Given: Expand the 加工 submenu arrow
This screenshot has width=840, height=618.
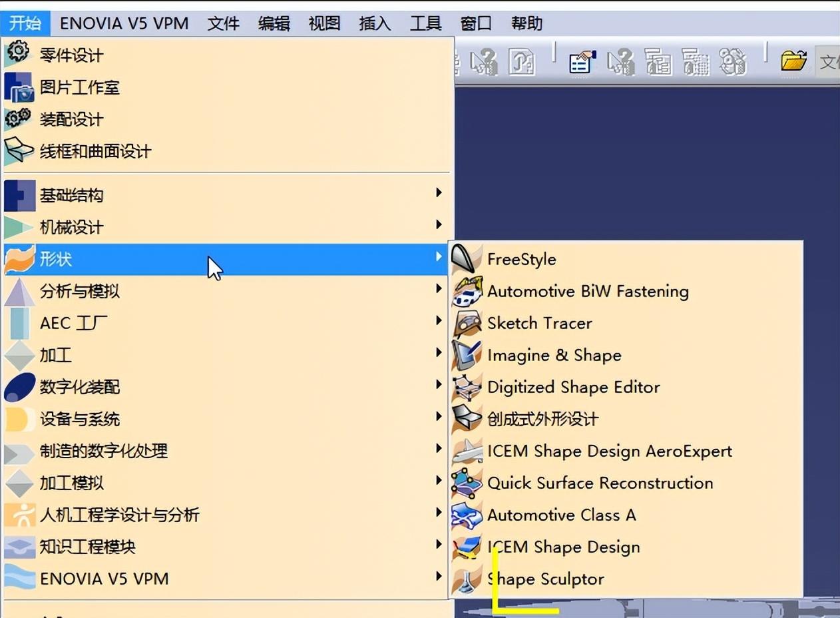Looking at the screenshot, I should [439, 352].
